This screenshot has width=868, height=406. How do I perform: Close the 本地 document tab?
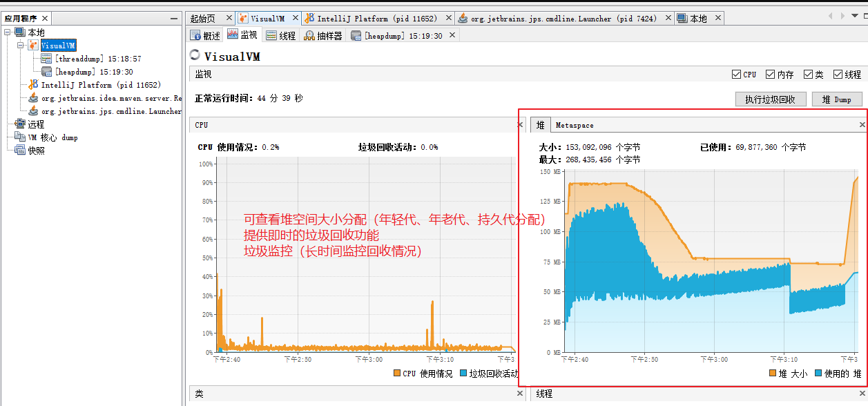(717, 19)
